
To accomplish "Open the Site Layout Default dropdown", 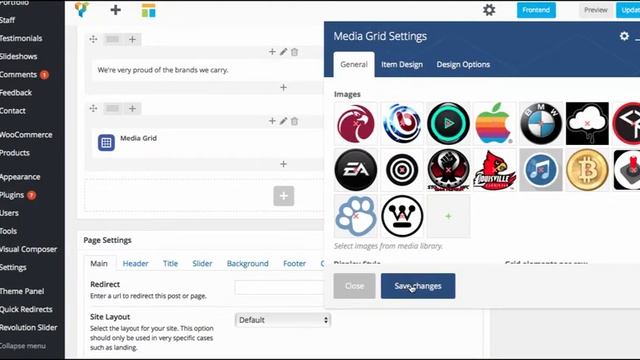I will point(283,320).
